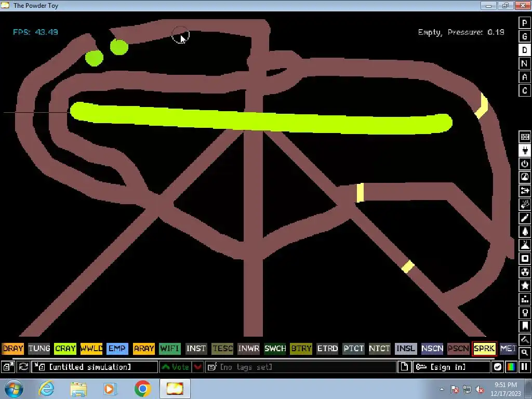Open the Windows Start menu
Screen dimensions: 532x399
point(14,389)
